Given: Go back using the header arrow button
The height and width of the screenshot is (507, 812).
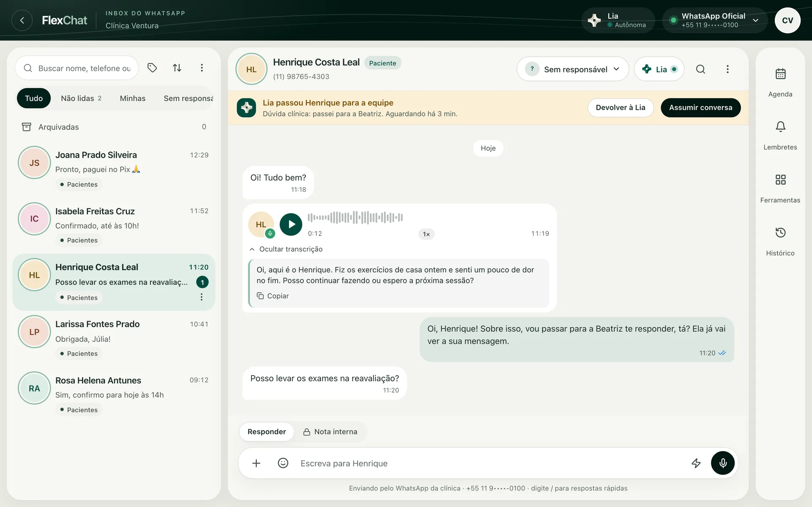Looking at the screenshot, I should 22,20.
